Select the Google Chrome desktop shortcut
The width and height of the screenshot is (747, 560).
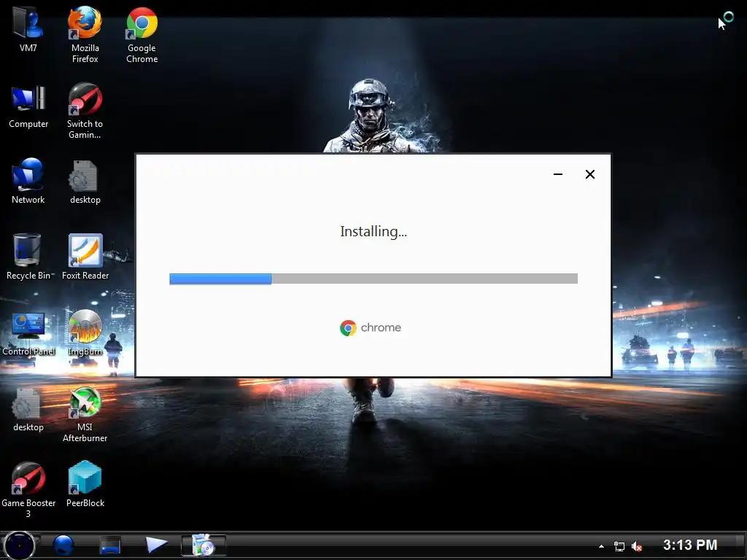click(142, 34)
